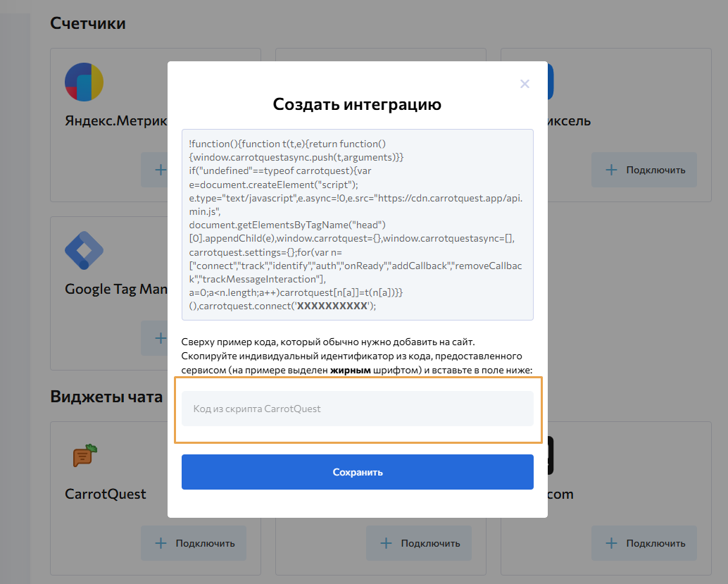Click the Яндекс.Метрика logo icon
Viewport: 728px width, 584px height.
click(84, 82)
